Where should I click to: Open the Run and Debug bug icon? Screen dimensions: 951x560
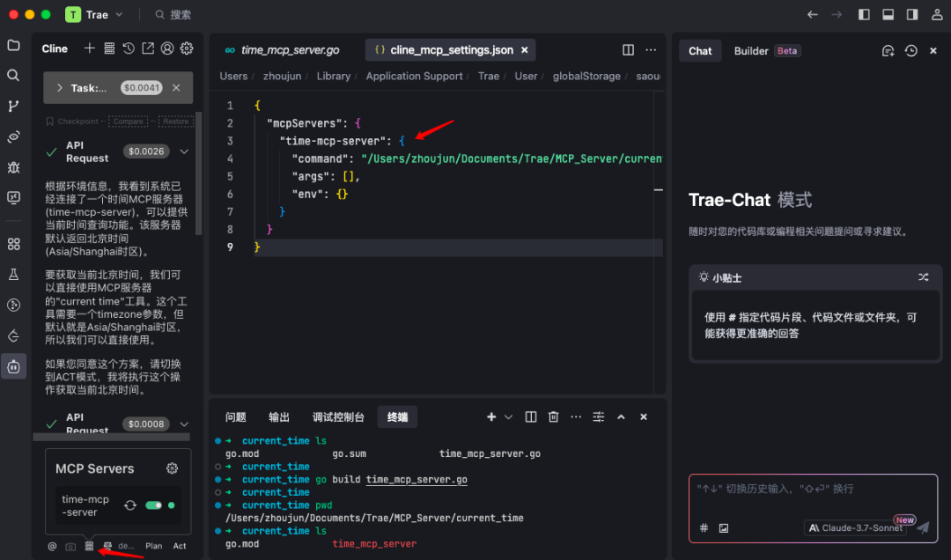pyautogui.click(x=13, y=166)
